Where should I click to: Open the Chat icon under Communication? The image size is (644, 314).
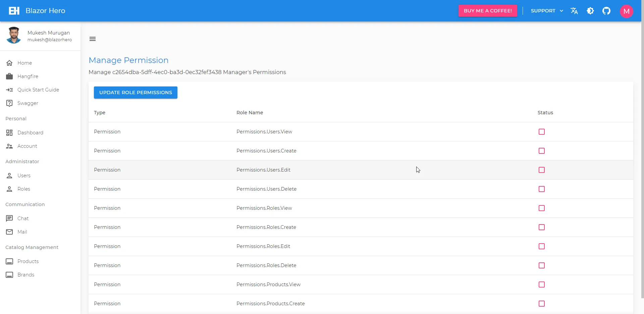(9, 218)
